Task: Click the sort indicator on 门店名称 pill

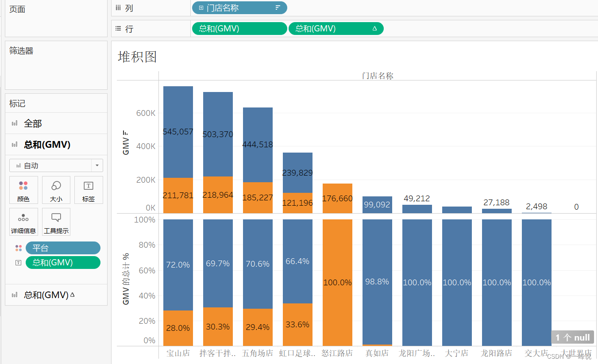Action: pyautogui.click(x=278, y=8)
